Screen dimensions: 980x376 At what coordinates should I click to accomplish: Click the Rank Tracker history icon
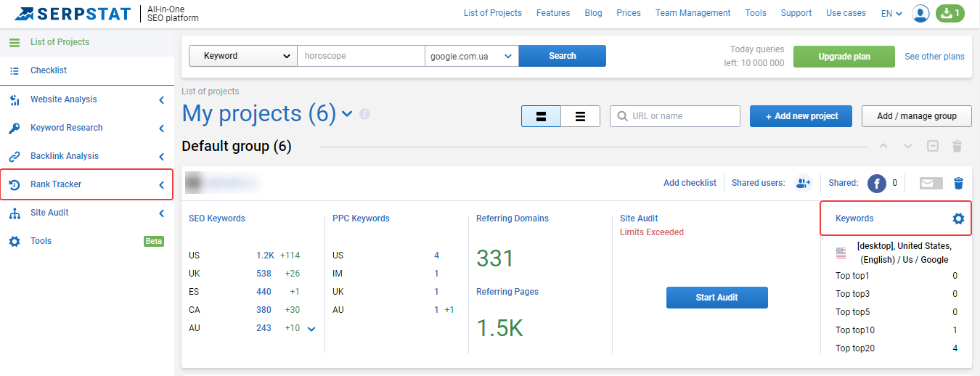(x=15, y=184)
